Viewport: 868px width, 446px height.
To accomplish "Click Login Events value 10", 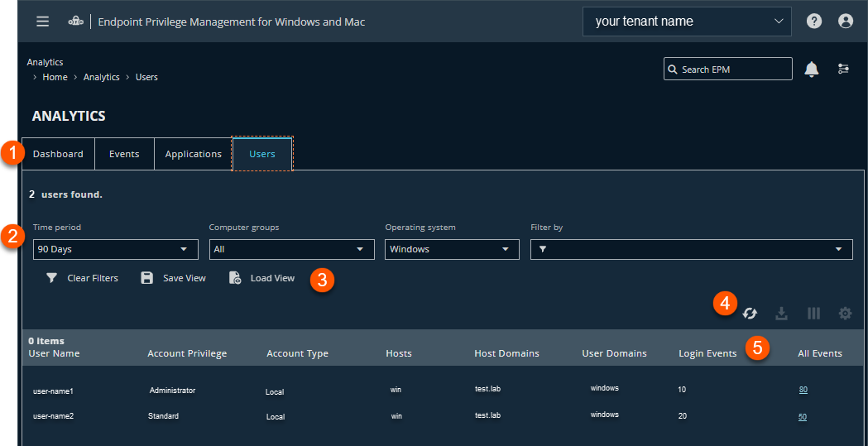I will click(x=682, y=390).
